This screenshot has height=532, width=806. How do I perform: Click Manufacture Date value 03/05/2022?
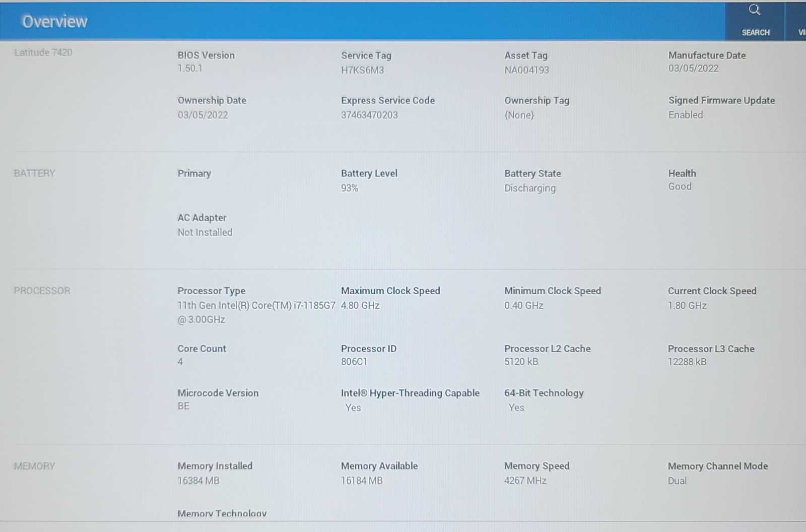tap(693, 69)
